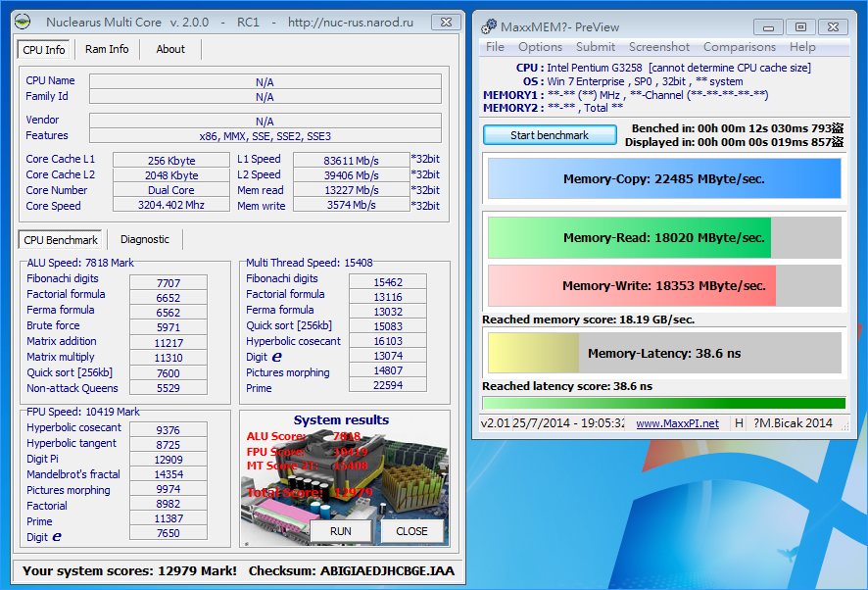Click Digit Pi value 12909
The image size is (868, 590).
[x=169, y=460]
